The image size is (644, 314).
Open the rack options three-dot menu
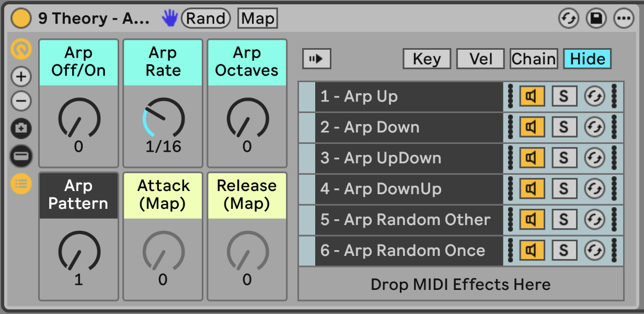pyautogui.click(x=623, y=19)
